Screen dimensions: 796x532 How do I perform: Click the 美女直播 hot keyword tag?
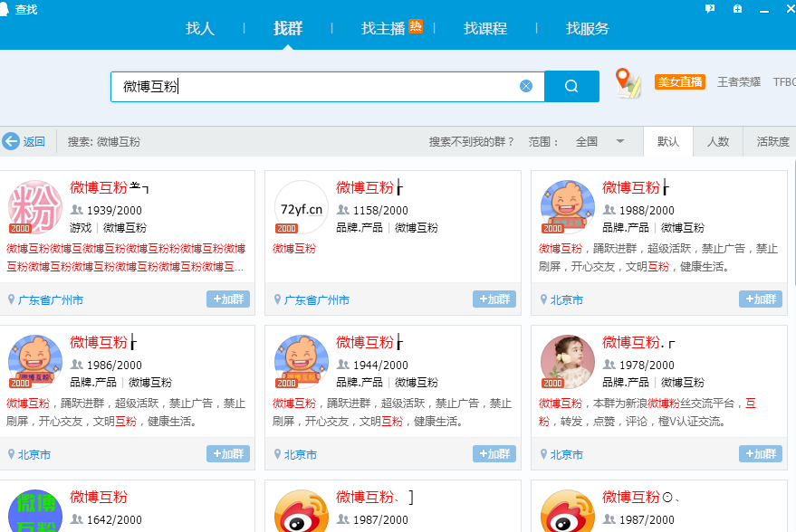click(679, 82)
